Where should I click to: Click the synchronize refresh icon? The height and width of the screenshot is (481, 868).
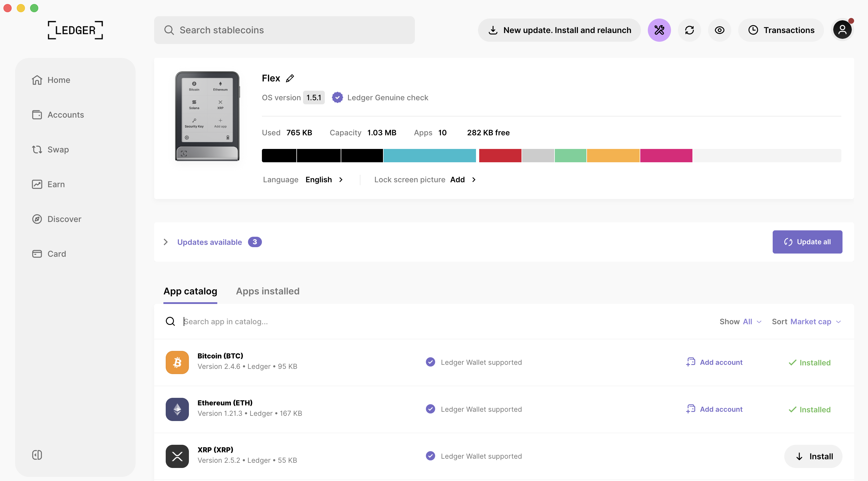(x=690, y=30)
